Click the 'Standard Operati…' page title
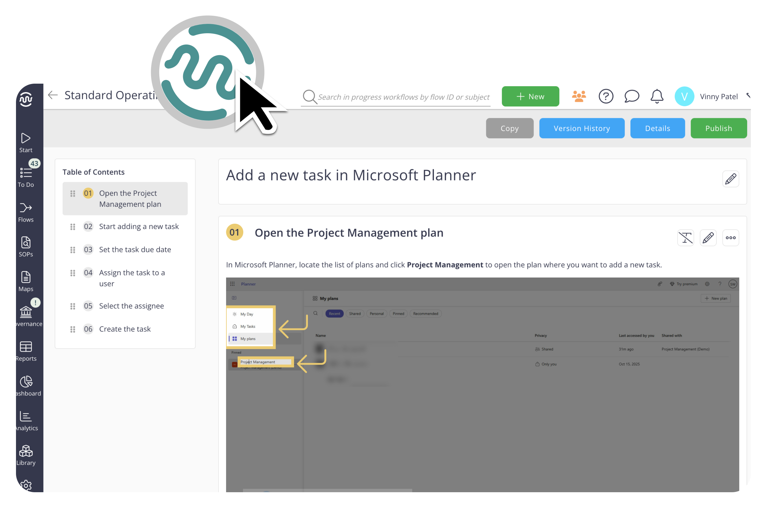Image resolution: width=765 pixels, height=532 pixels. 111,96
